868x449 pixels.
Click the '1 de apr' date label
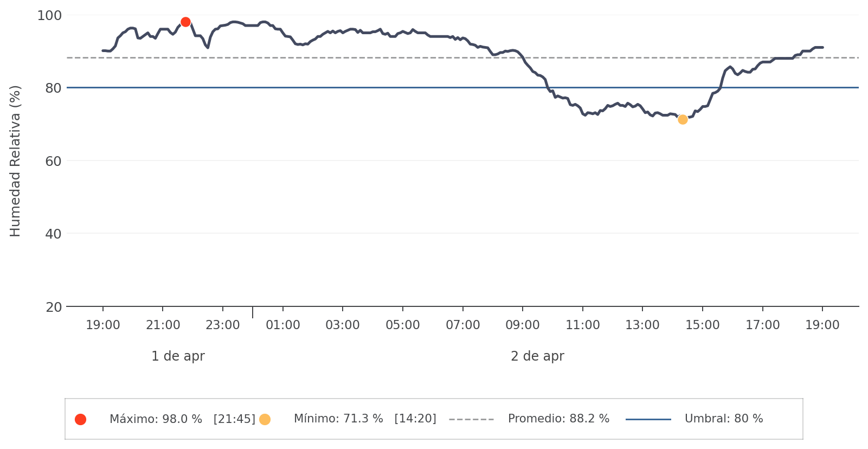point(178,356)
